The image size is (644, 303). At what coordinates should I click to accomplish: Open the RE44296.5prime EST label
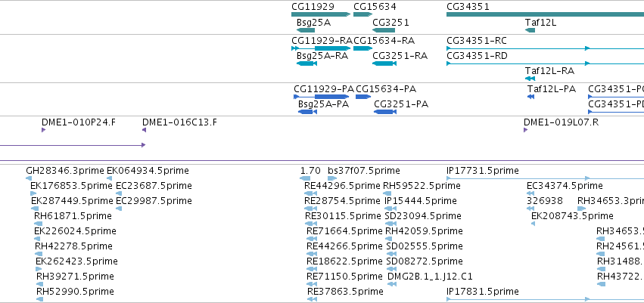tap(342, 186)
